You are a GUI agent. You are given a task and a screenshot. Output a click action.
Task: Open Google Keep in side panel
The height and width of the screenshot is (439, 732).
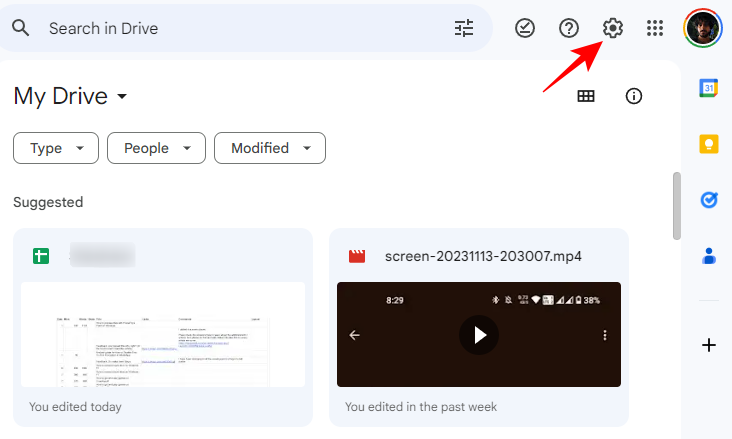(709, 144)
